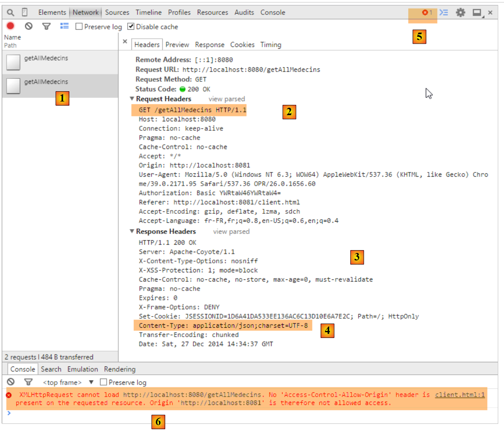Enable the network Preserve log checkbox
This screenshot has height=435, width=504.
click(x=79, y=26)
